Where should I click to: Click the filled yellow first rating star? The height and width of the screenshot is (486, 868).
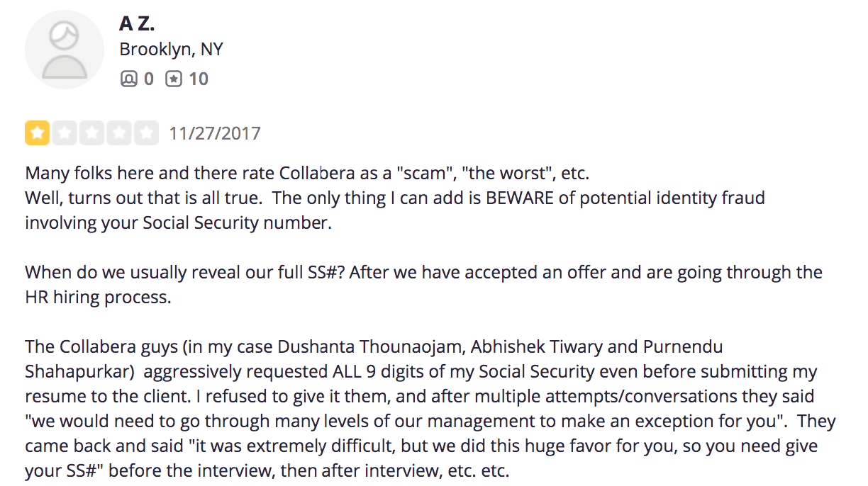(37, 133)
